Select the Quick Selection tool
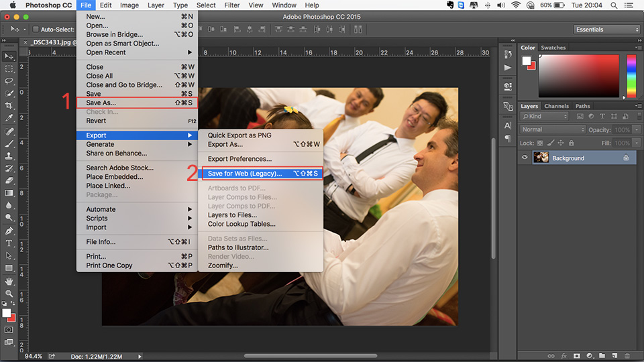 click(x=9, y=93)
